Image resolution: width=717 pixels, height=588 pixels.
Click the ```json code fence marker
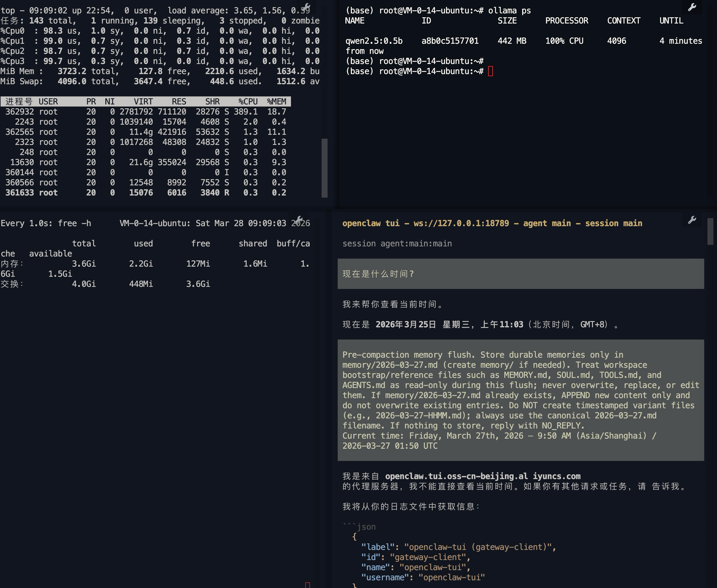click(359, 527)
